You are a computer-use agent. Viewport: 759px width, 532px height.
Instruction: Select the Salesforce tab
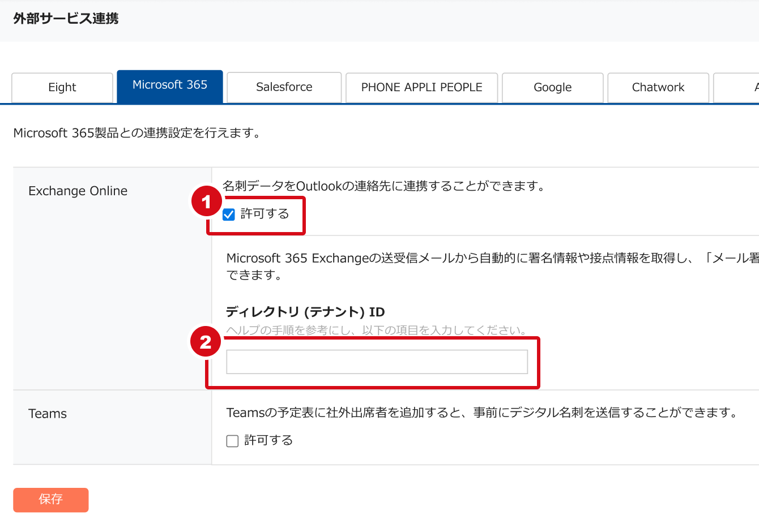point(284,87)
